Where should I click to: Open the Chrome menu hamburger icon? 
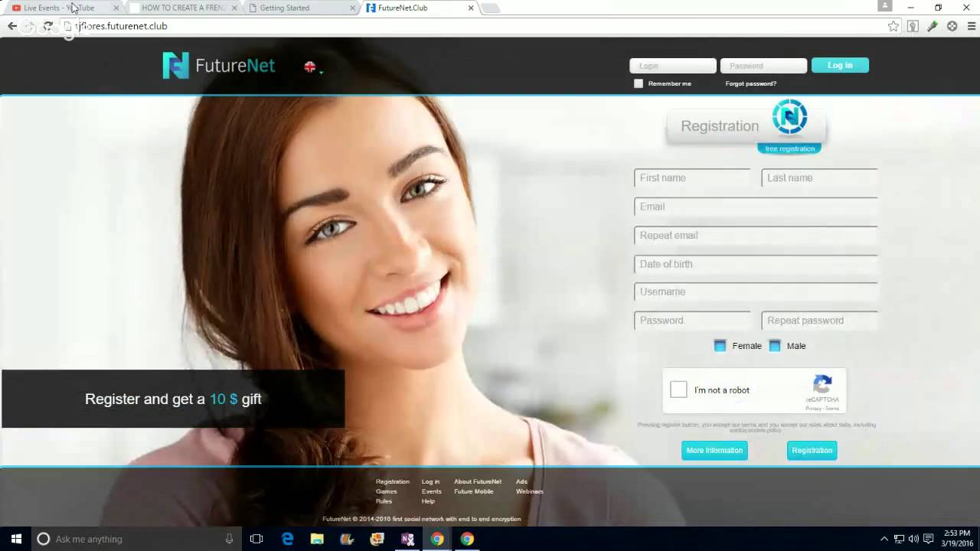click(x=972, y=26)
